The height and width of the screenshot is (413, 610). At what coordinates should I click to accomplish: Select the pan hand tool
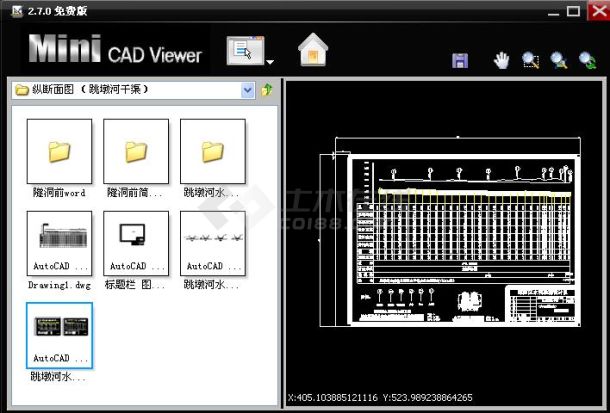(501, 61)
